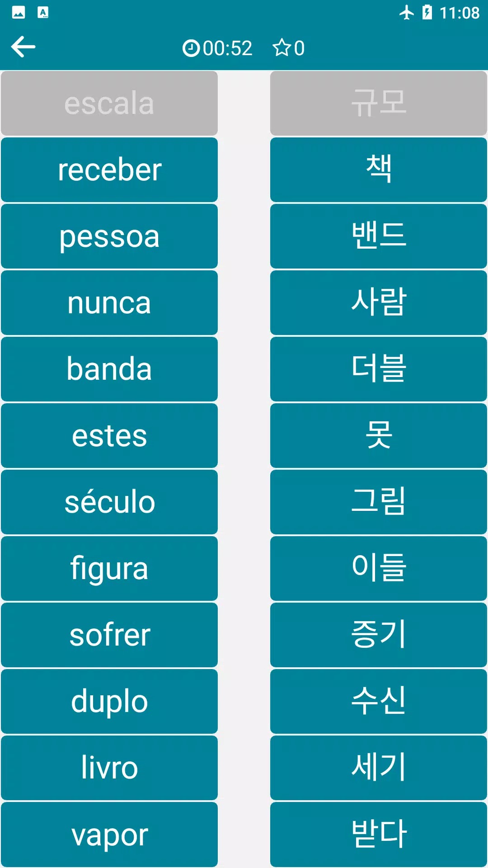Select the "livro" card
This screenshot has width=488, height=868.
(109, 768)
